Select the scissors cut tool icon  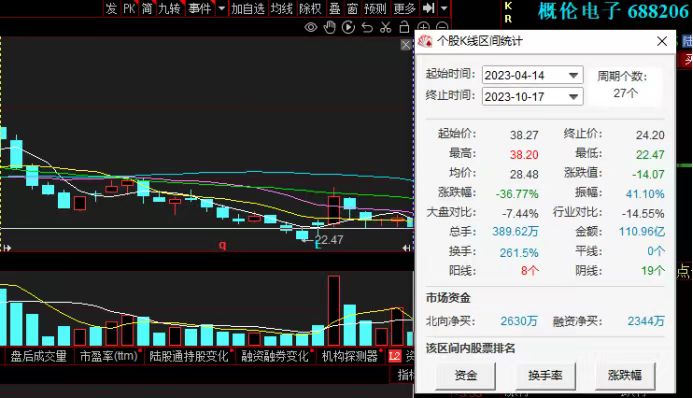pos(386,27)
